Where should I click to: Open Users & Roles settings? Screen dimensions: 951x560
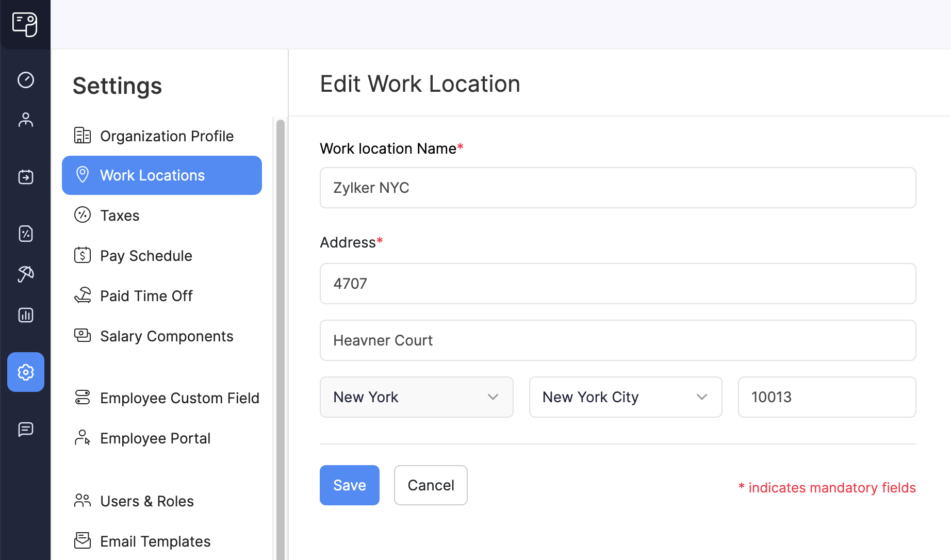(146, 501)
